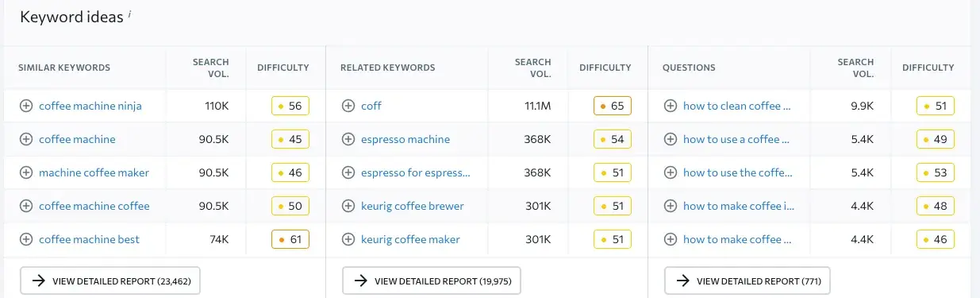This screenshot has width=980, height=298.
Task: Add 'machine coffee maker' using its plus icon
Action: (25, 172)
